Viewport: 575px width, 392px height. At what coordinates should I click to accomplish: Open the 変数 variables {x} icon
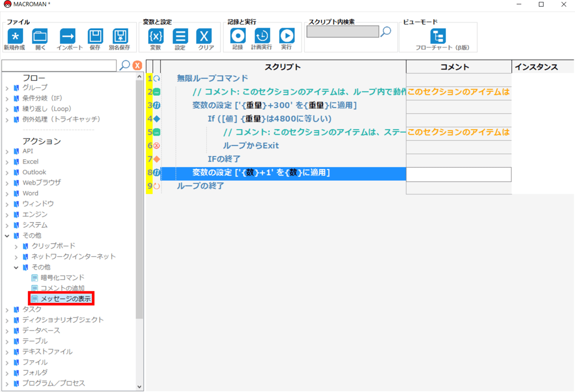click(x=156, y=36)
